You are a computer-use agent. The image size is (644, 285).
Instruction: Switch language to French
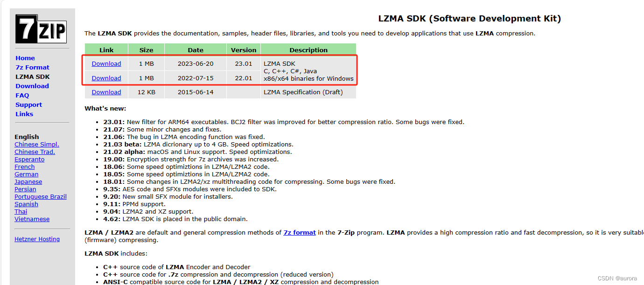click(25, 167)
